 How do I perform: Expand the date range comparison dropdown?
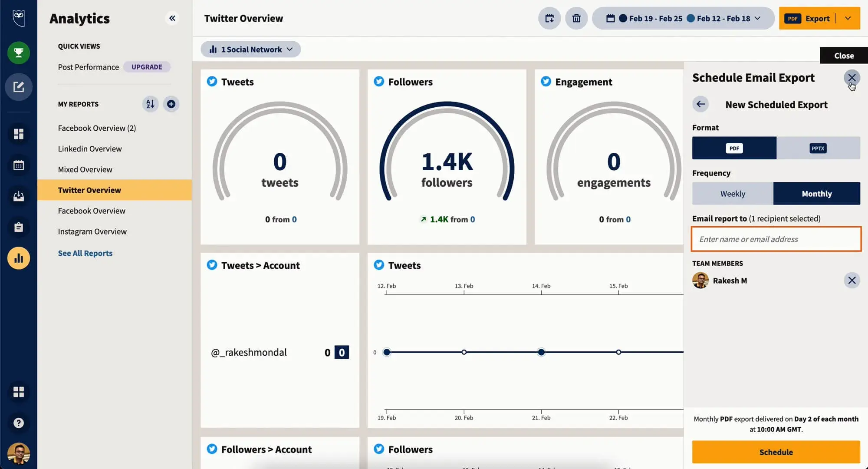click(x=757, y=18)
